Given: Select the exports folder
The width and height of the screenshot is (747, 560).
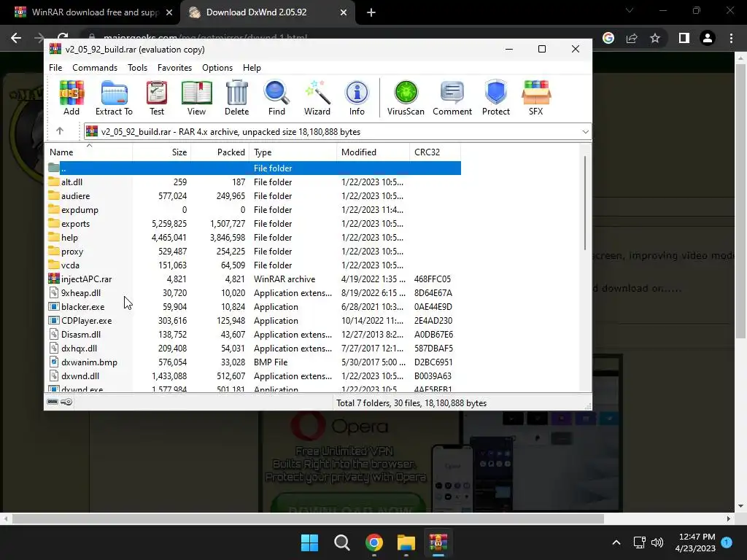Looking at the screenshot, I should coord(75,223).
